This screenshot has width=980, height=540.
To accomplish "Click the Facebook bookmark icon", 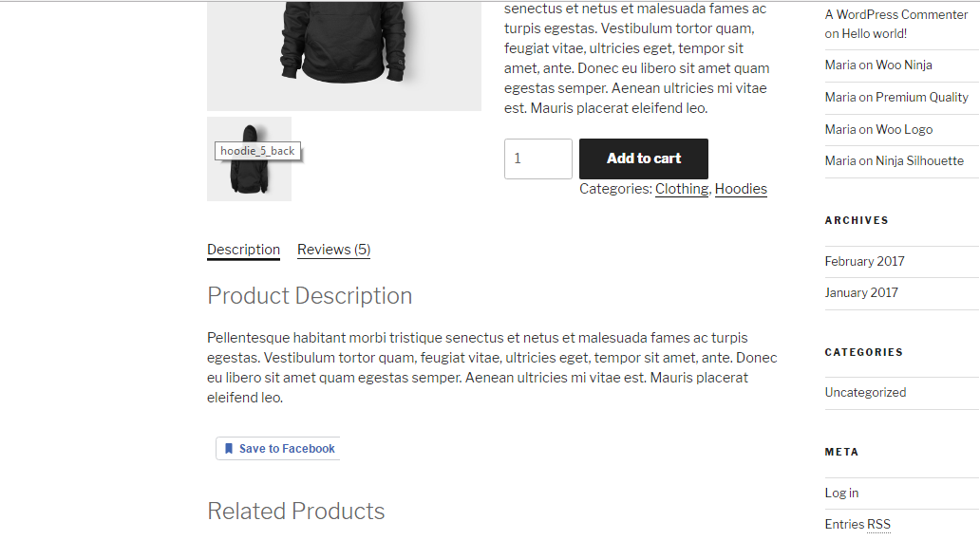I will click(229, 449).
